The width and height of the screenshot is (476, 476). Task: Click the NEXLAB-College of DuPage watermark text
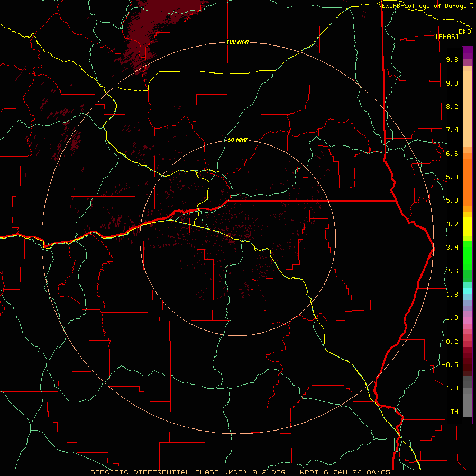pyautogui.click(x=422, y=6)
